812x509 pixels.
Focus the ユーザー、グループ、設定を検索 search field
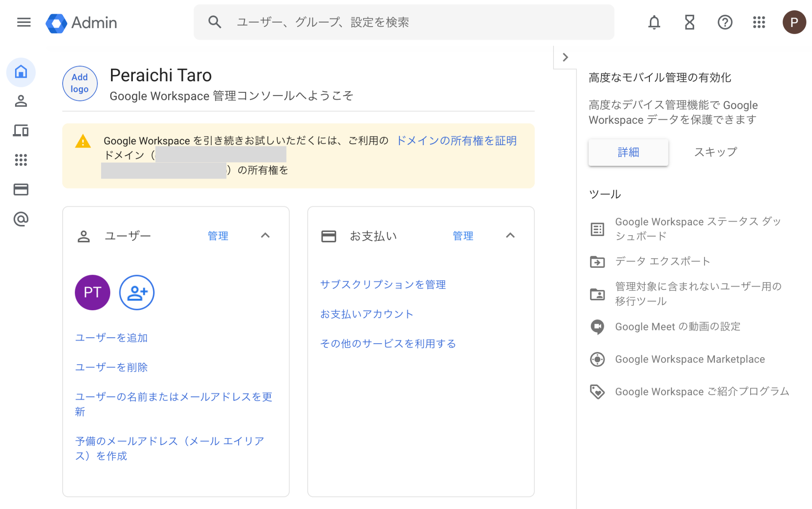[404, 22]
